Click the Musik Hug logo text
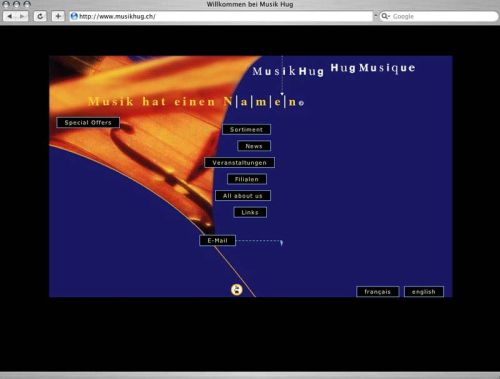The height and width of the screenshot is (379, 500). pyautogui.click(x=288, y=71)
